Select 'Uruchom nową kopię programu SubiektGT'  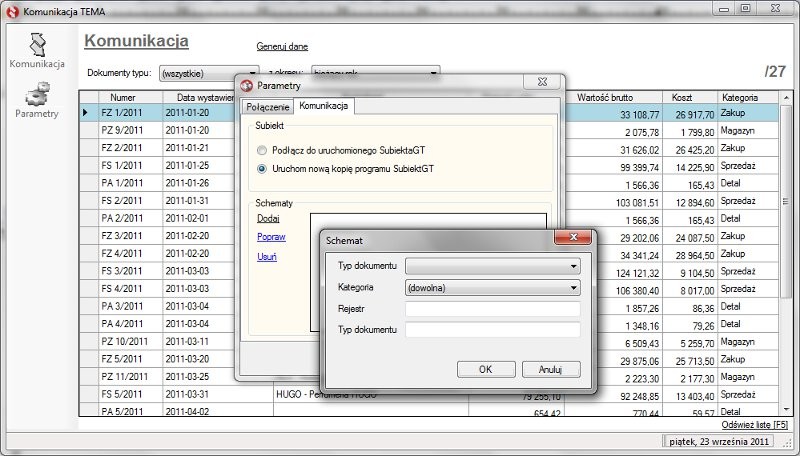[x=262, y=168]
